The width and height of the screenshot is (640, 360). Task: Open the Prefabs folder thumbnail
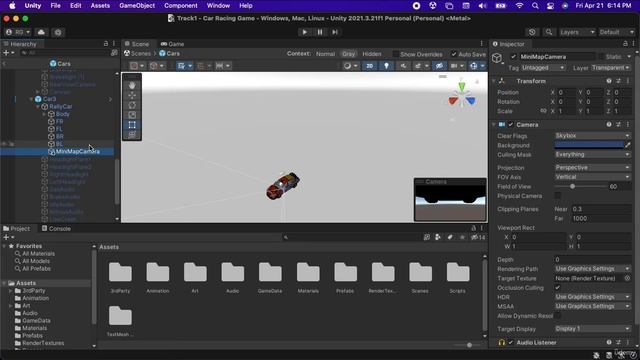tap(345, 272)
